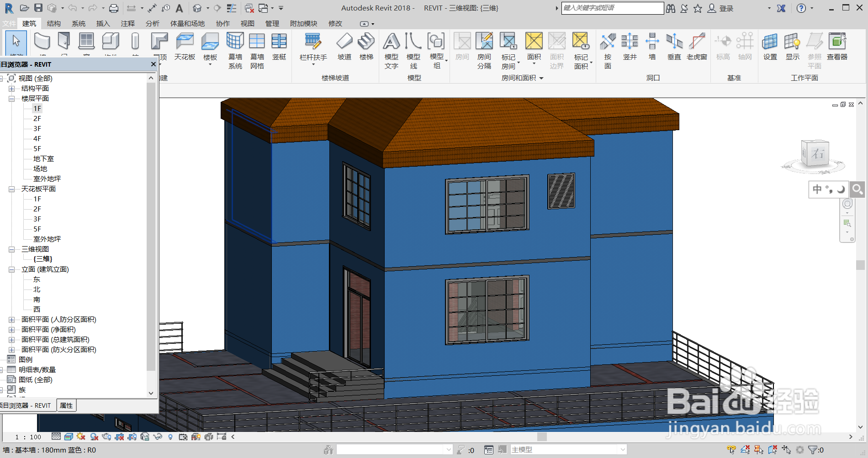Select the 竖井 shaft opening tool
The image size is (868, 458).
coord(630,46)
